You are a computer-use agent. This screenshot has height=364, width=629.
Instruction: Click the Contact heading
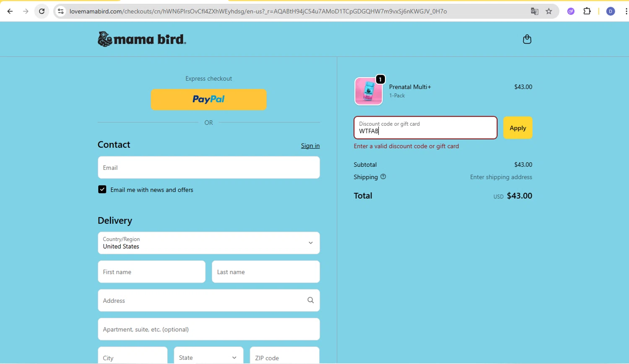tap(114, 145)
